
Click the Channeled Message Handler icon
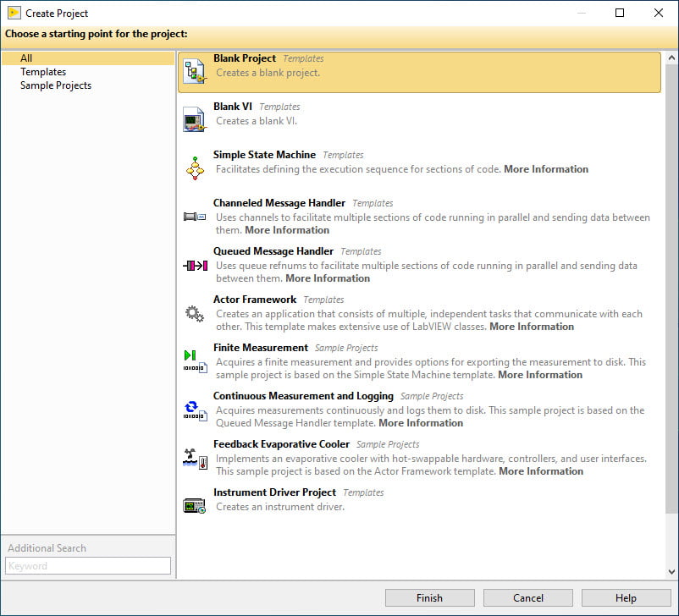click(x=195, y=217)
